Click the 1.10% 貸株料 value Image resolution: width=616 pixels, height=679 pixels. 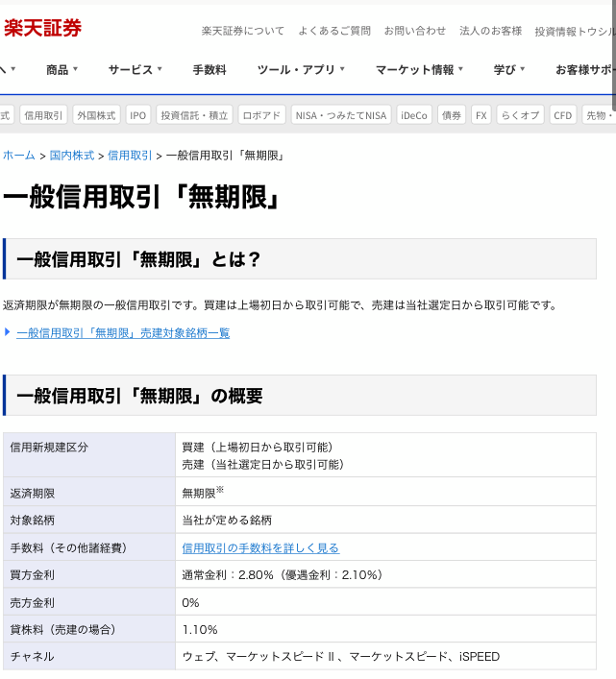point(200,630)
